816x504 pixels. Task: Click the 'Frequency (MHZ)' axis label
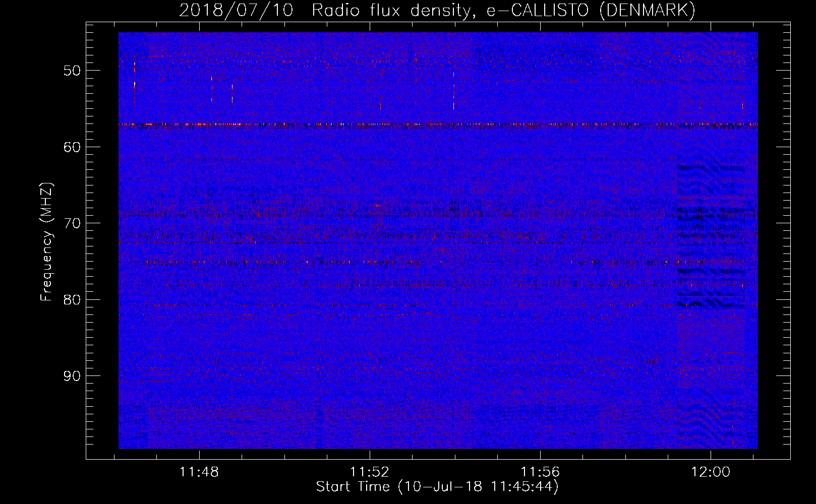point(46,242)
